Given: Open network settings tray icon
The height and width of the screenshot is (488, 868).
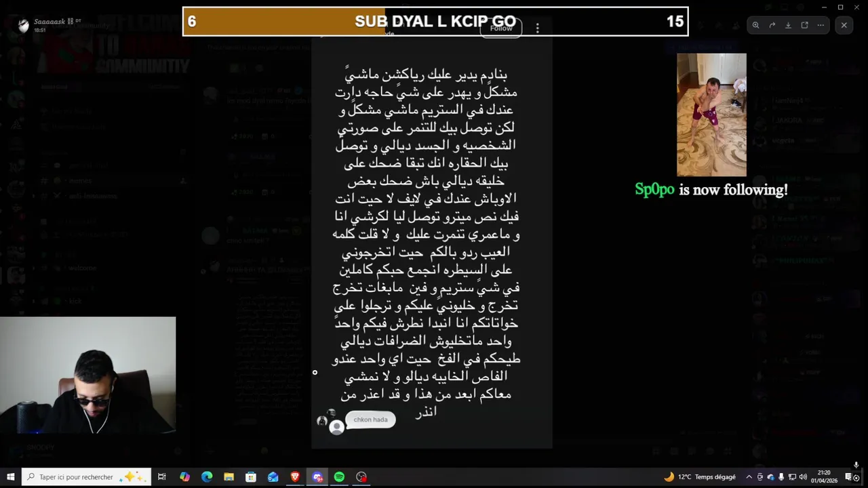Looking at the screenshot, I should [x=792, y=477].
